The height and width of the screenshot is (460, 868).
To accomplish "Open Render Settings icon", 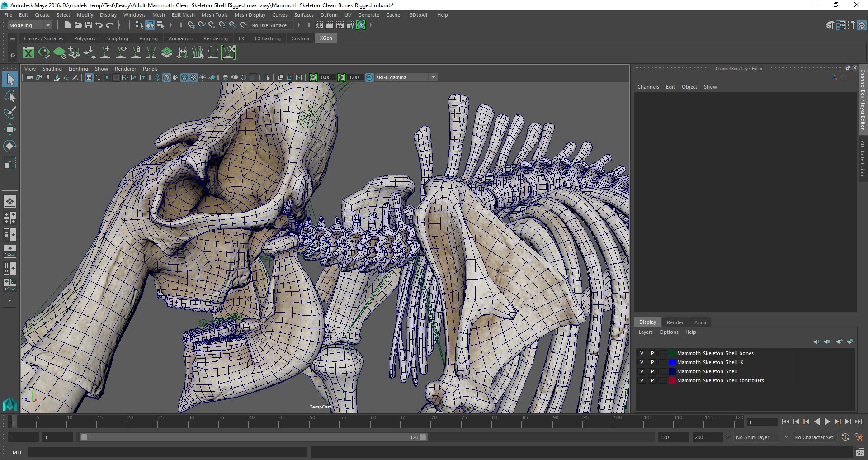I will point(350,25).
